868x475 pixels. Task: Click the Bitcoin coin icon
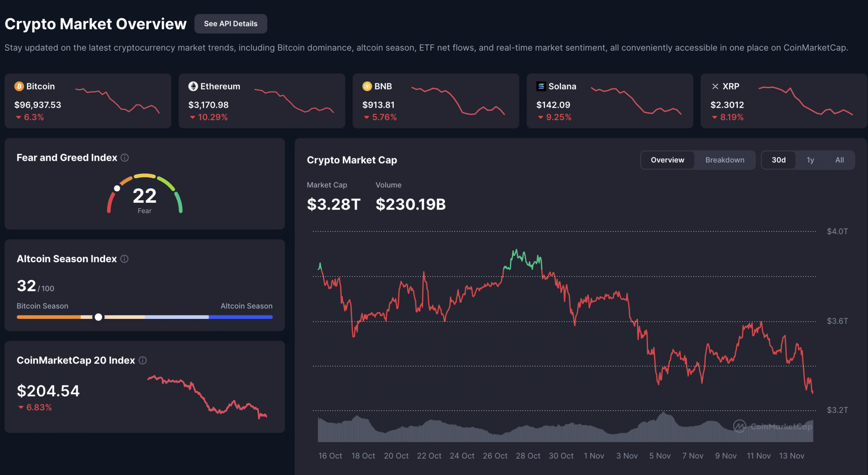tap(19, 86)
